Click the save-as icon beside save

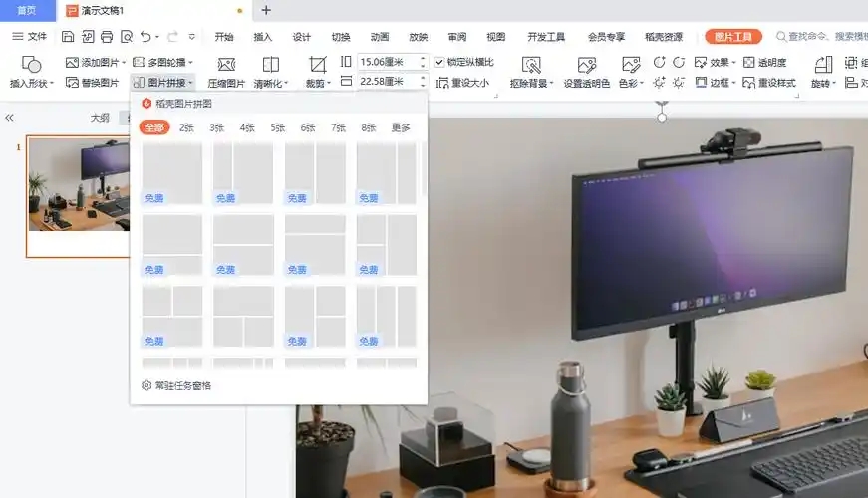tap(88, 37)
